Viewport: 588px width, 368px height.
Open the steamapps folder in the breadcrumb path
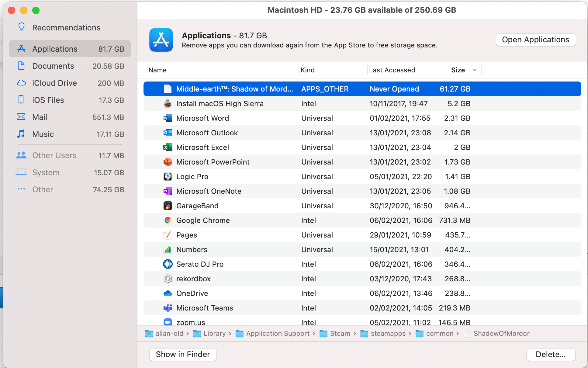point(388,333)
